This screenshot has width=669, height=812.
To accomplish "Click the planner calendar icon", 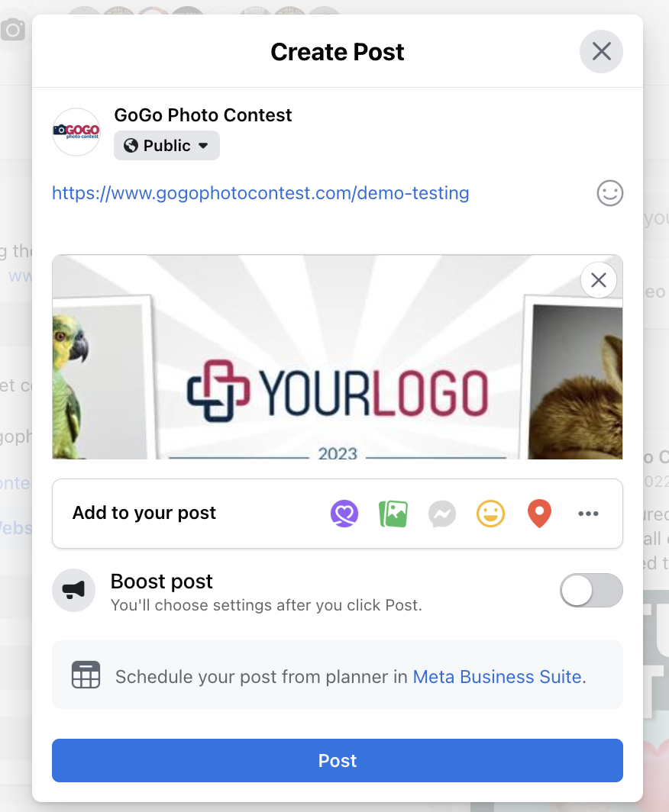I will click(x=86, y=675).
